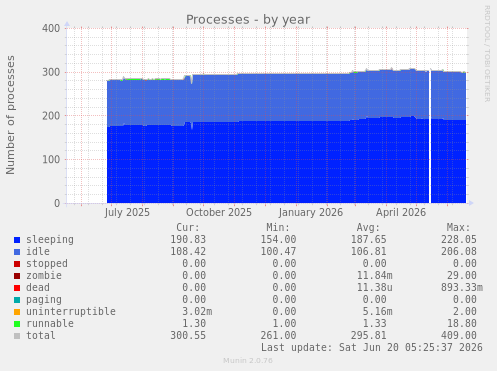Click sleeping average value 187.65
This screenshot has height=371, width=497.
[x=369, y=239]
